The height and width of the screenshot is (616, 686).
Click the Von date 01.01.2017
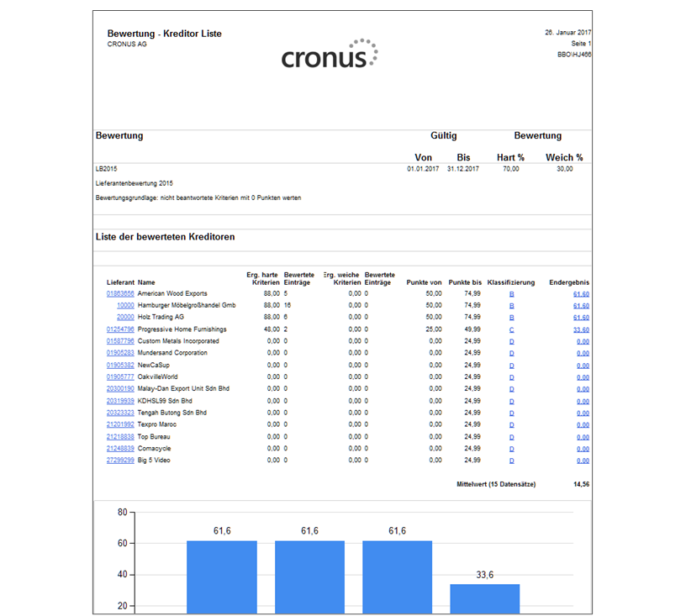click(x=423, y=169)
